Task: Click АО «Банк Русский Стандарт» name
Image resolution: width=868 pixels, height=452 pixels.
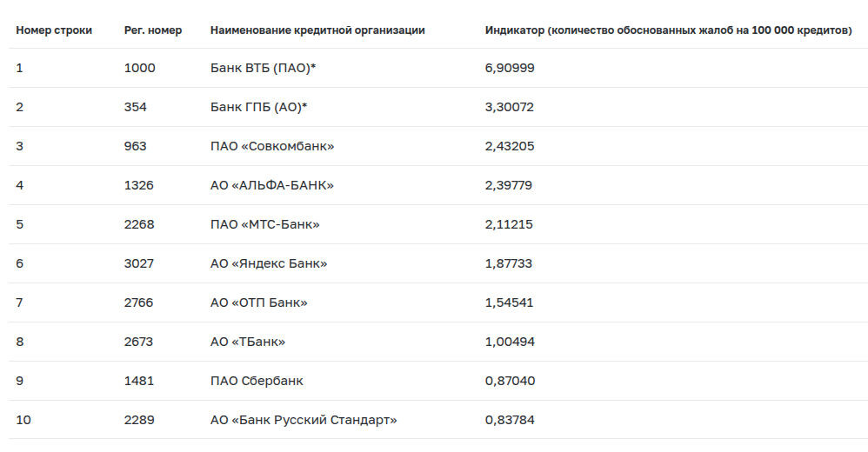Action: click(x=304, y=420)
